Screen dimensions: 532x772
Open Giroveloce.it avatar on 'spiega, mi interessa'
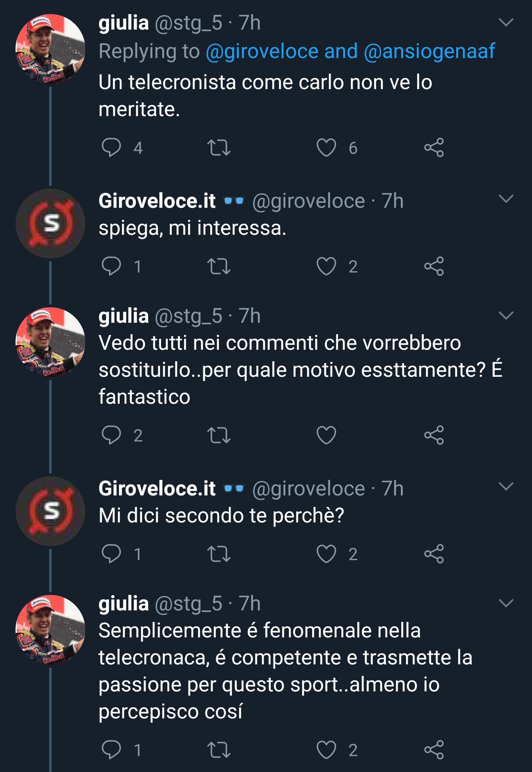50,223
